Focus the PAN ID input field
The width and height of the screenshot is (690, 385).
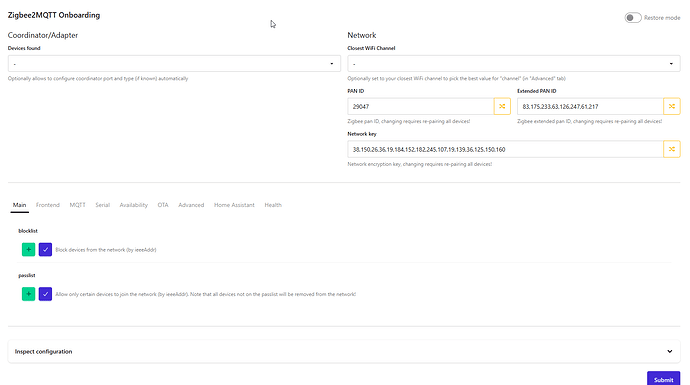(421, 106)
